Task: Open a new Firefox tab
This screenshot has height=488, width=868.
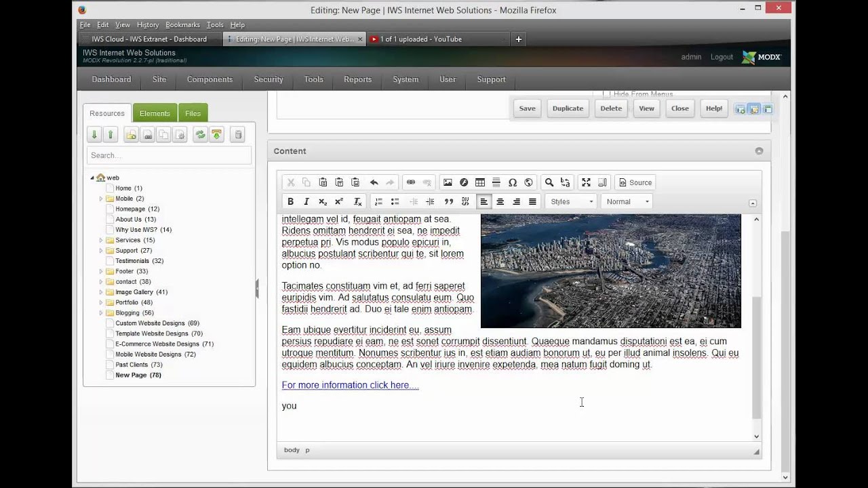Action: click(518, 39)
